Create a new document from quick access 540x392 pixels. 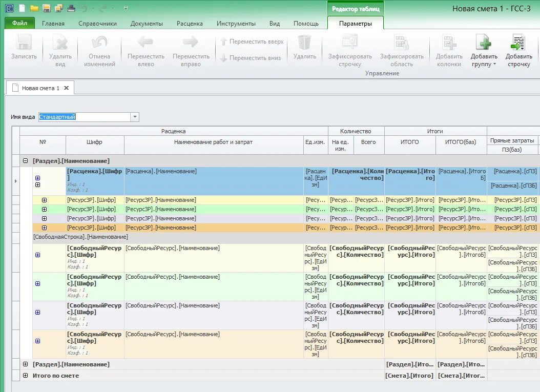tap(22, 8)
